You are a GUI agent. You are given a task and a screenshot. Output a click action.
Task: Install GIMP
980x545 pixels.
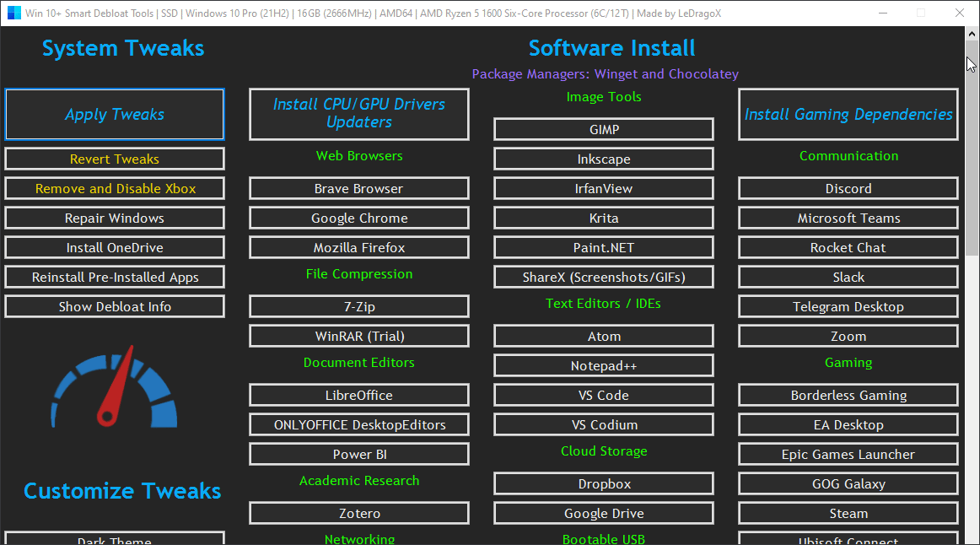click(604, 129)
